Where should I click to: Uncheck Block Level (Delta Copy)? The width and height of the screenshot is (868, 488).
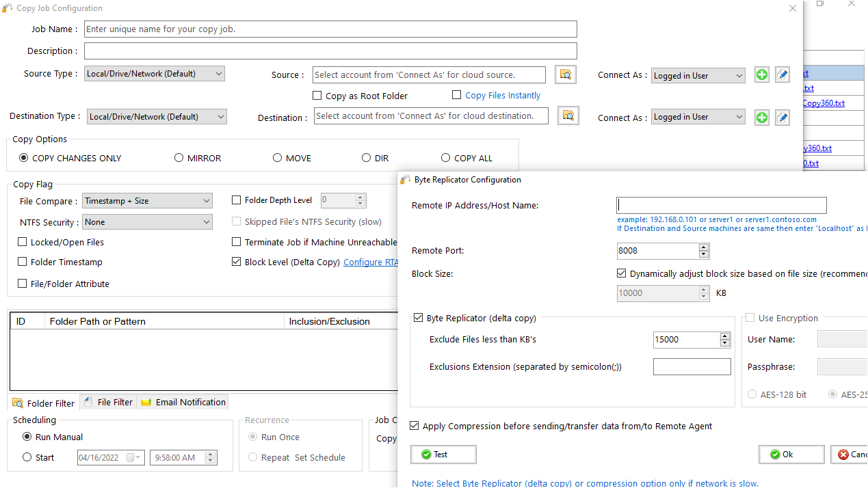point(237,262)
